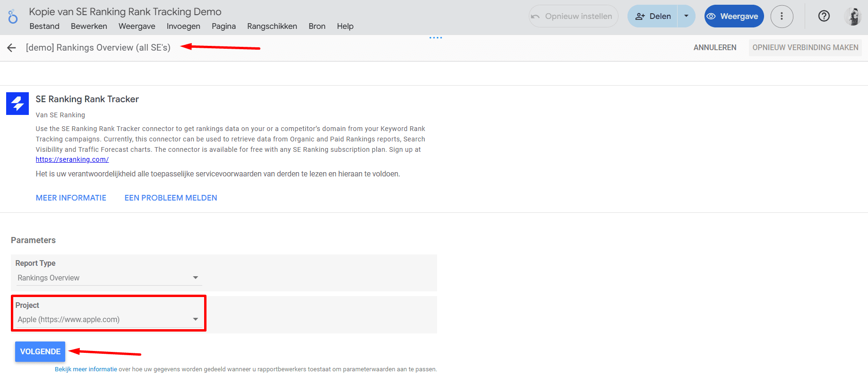Click EEN PROBLEEM MELDEN link
This screenshot has height=385, width=868.
(x=171, y=198)
